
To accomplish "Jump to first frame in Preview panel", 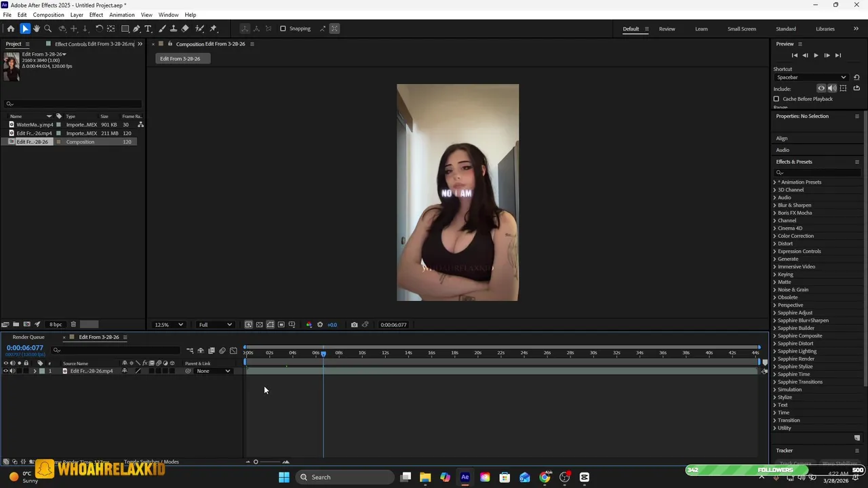I will pos(795,56).
